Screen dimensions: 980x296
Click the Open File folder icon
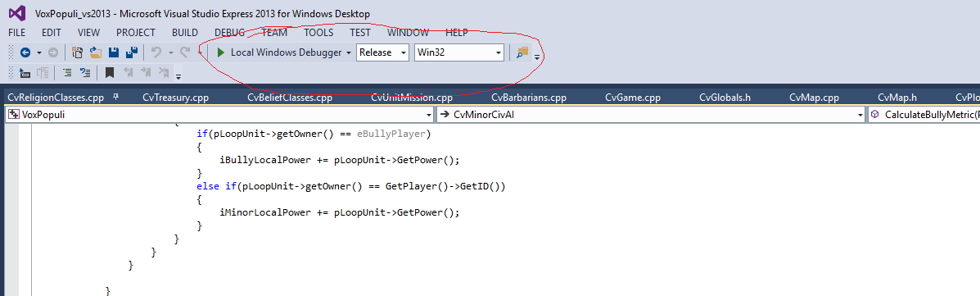pos(96,52)
